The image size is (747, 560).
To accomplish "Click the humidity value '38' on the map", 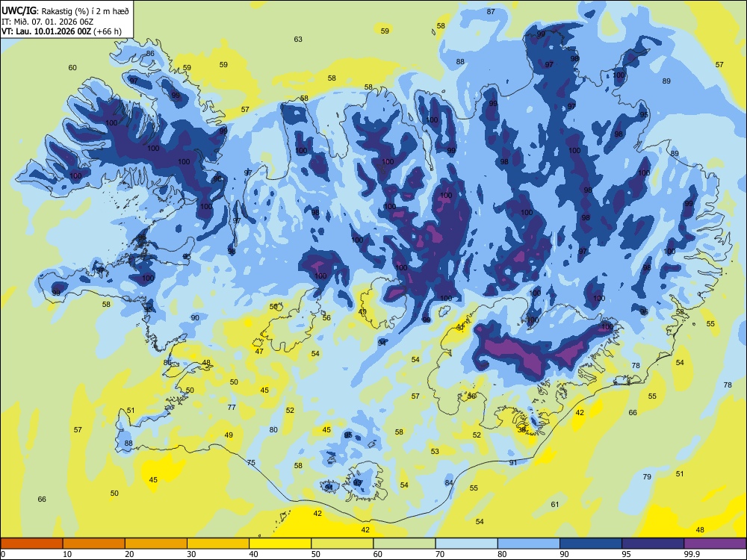I will coord(521,429).
